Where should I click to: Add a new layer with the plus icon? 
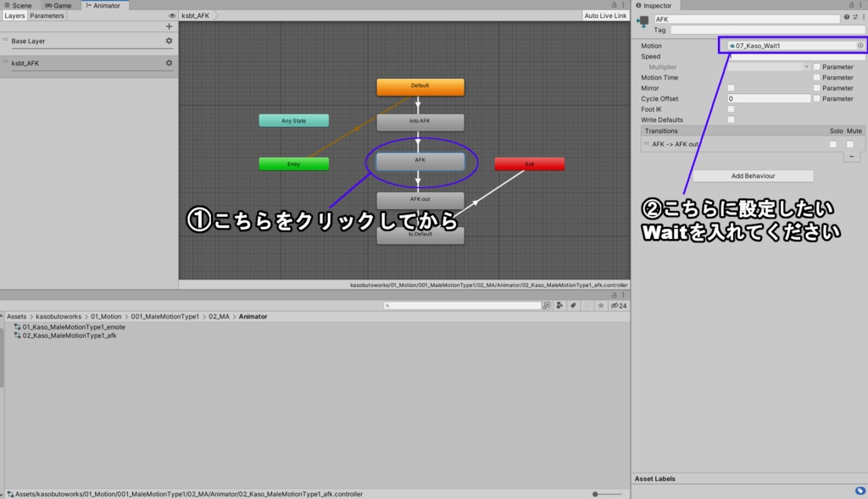pyautogui.click(x=169, y=26)
